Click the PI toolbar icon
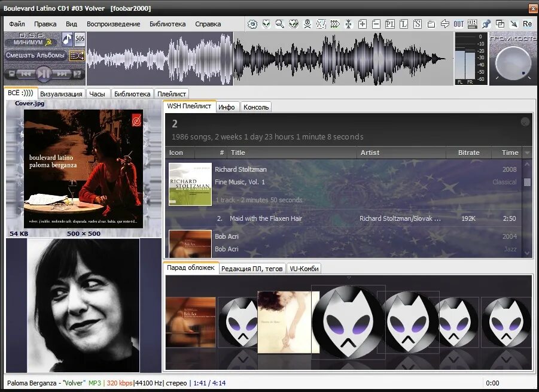This screenshot has height=392, width=539. point(390,24)
